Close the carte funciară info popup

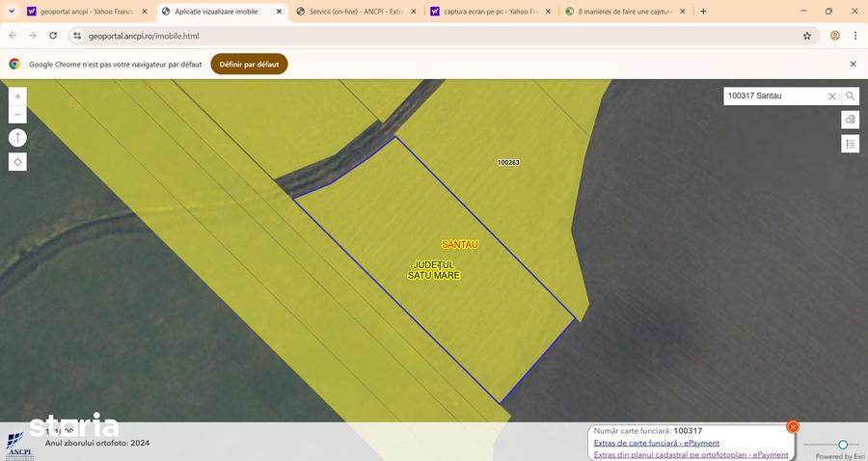click(x=793, y=426)
